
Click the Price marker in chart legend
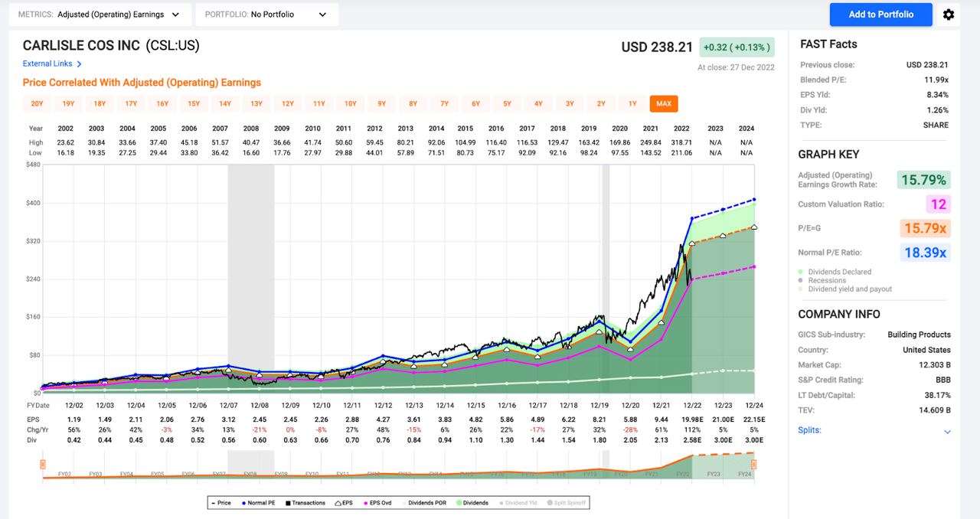coord(214,503)
